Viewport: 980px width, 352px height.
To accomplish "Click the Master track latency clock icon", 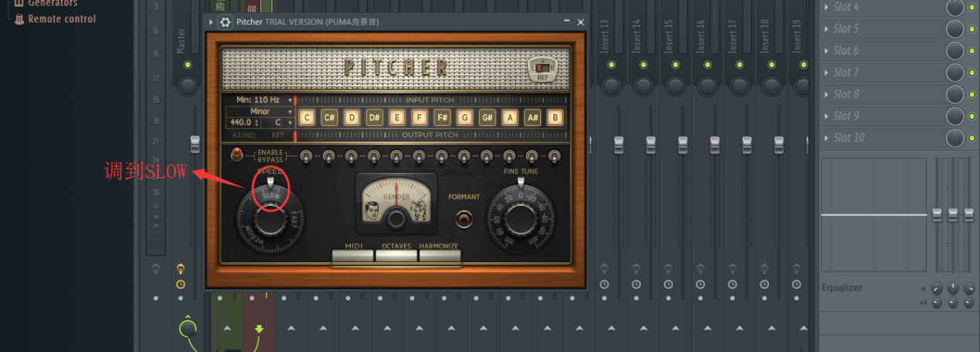I will pyautogui.click(x=180, y=284).
